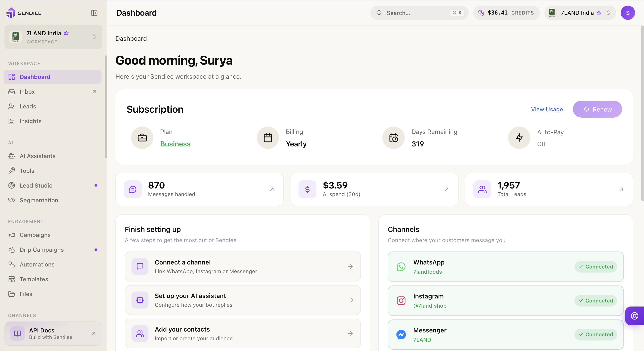The image size is (644, 351).
Task: Click the @7land.shop Instagram handle
Action: [430, 306]
